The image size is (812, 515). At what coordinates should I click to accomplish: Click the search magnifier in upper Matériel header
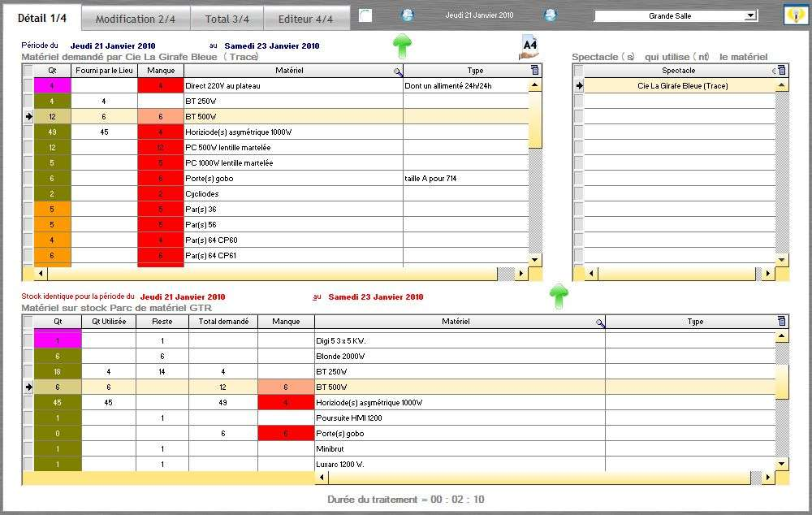tap(398, 71)
